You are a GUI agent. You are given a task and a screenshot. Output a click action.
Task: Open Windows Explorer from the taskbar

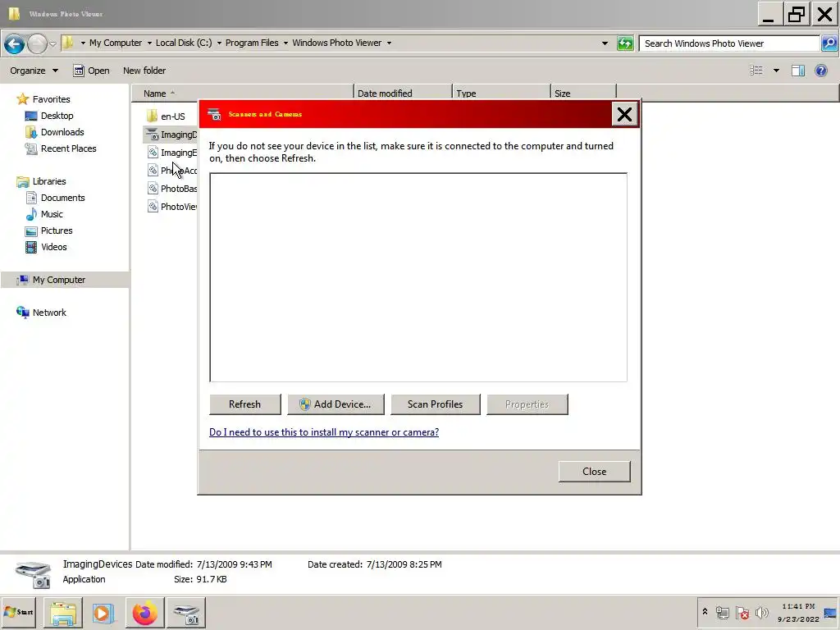point(62,613)
